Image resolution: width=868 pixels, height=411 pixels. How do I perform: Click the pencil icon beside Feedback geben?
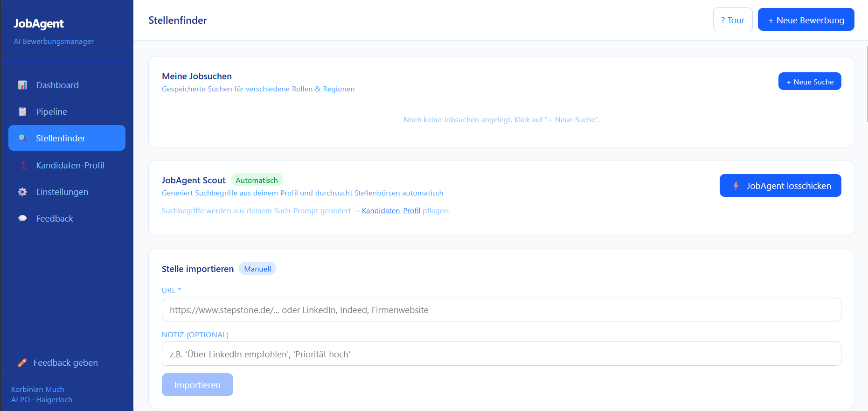22,362
